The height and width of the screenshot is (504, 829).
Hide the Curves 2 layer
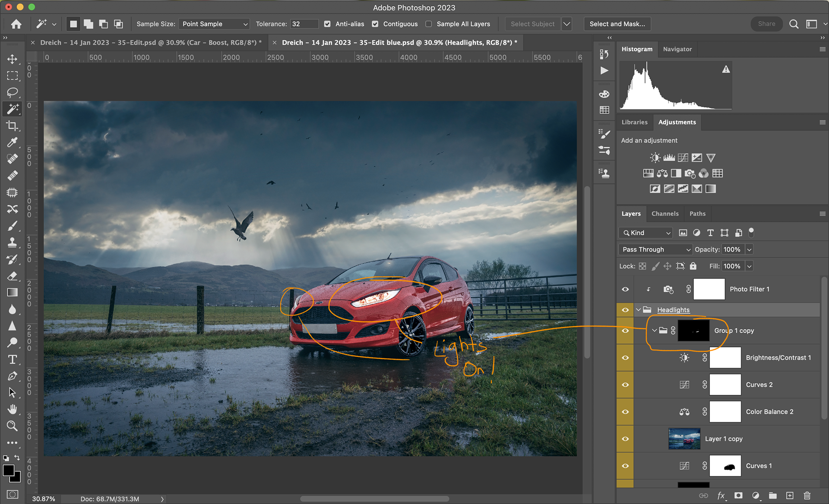tap(625, 385)
